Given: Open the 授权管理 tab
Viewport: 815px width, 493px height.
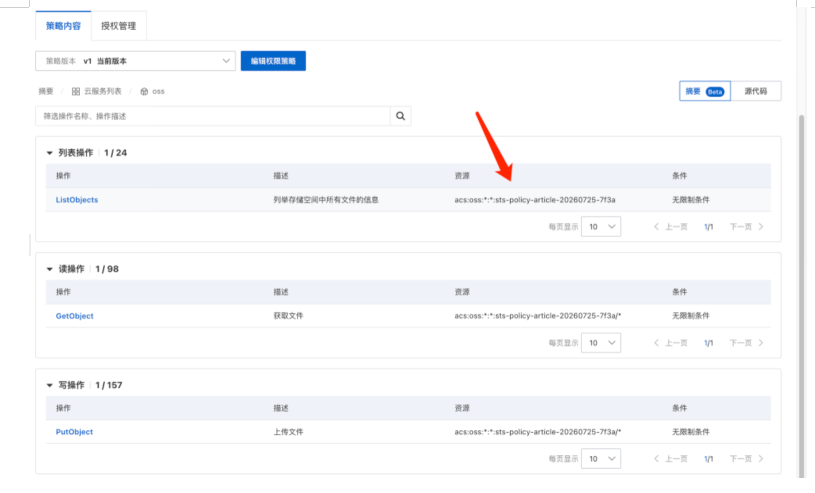Looking at the screenshot, I should click(119, 26).
